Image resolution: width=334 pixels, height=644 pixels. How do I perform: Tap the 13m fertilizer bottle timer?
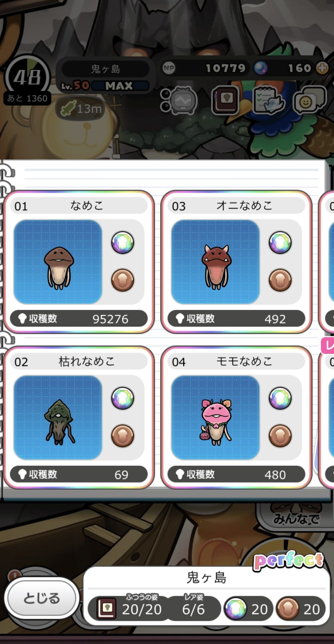[80, 108]
